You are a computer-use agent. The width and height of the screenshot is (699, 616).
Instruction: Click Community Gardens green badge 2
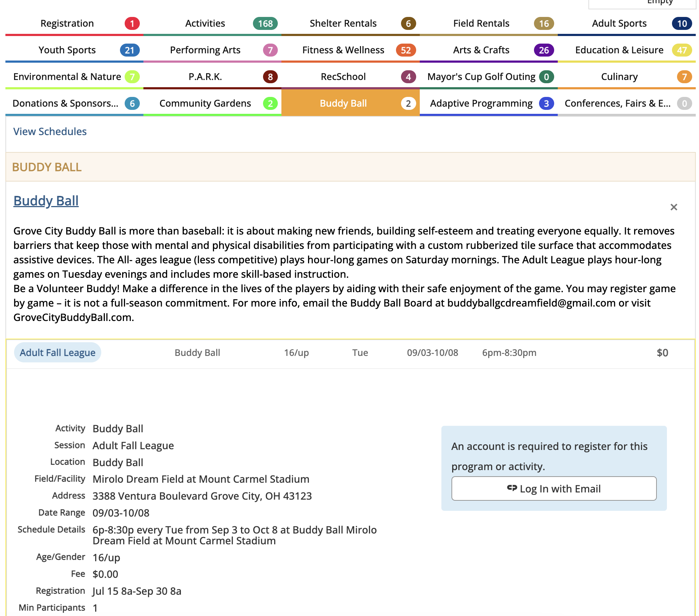pos(270,104)
